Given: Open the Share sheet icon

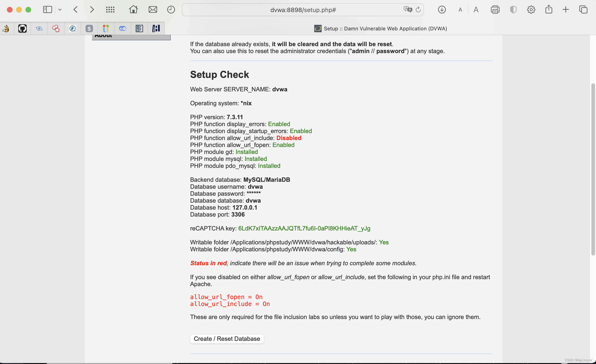Looking at the screenshot, I should pos(549,10).
